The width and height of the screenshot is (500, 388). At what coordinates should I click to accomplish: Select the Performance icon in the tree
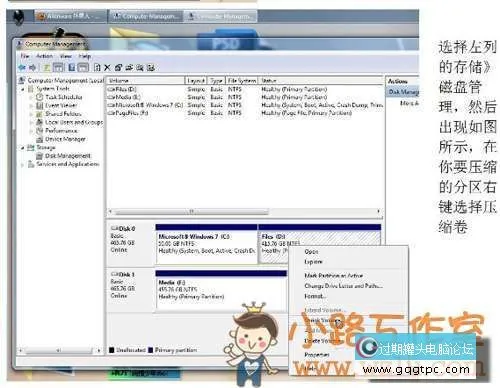tap(40, 130)
